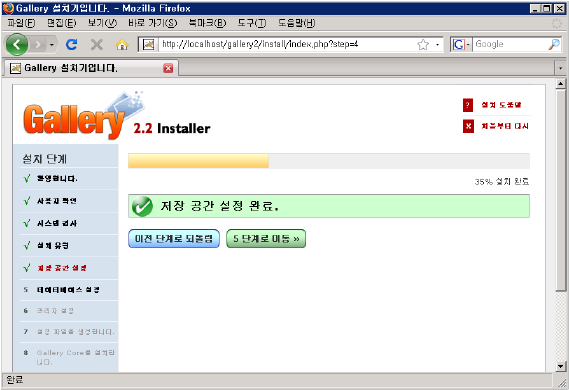Click the scrollbar down arrow
The image size is (569, 390).
point(560,366)
